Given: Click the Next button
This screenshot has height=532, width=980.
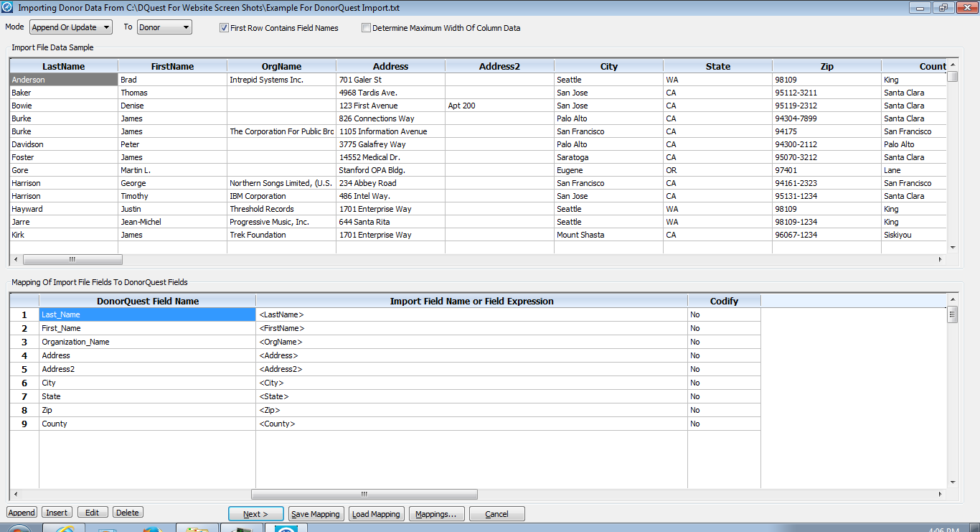Looking at the screenshot, I should [255, 514].
